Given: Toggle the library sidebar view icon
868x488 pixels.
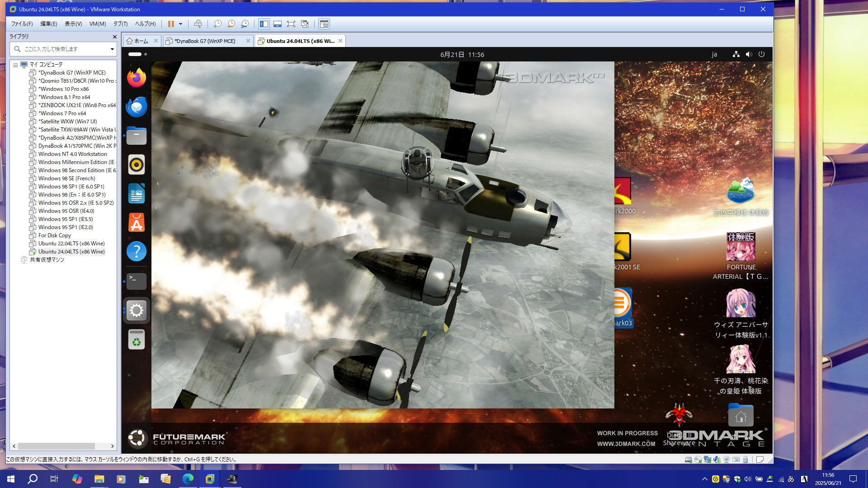Looking at the screenshot, I should pos(264,24).
